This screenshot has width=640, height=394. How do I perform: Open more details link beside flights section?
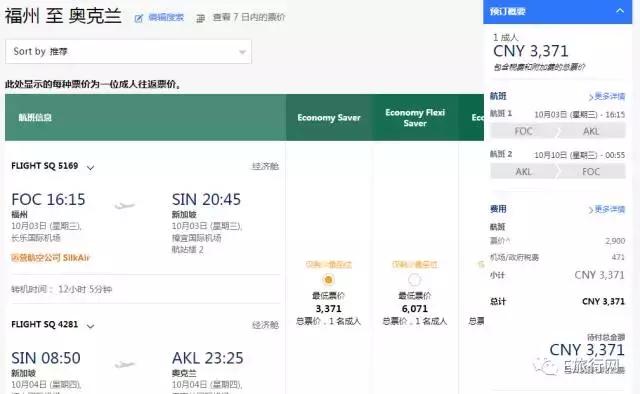pyautogui.click(x=607, y=96)
